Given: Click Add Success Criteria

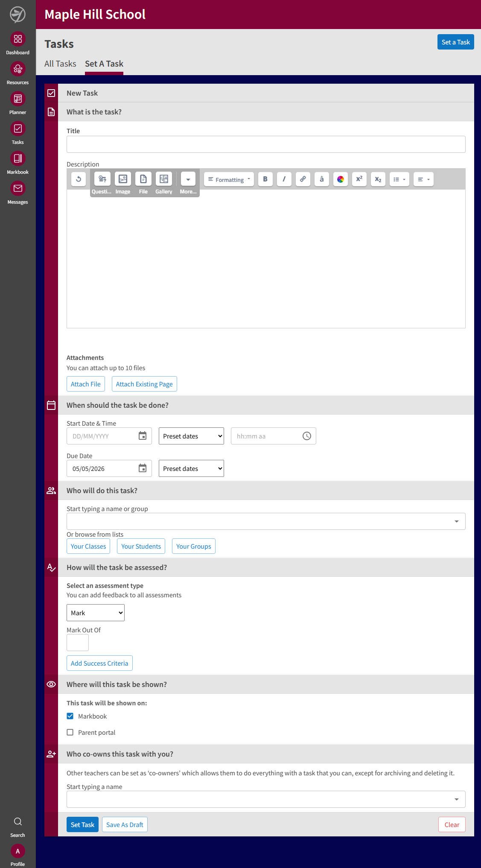Looking at the screenshot, I should coord(99,663).
